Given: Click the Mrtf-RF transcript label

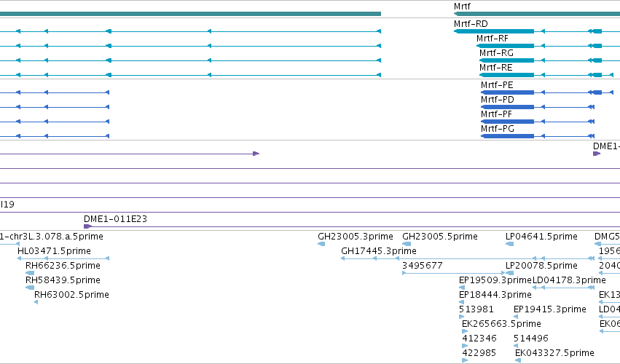Looking at the screenshot, I should [x=493, y=39].
